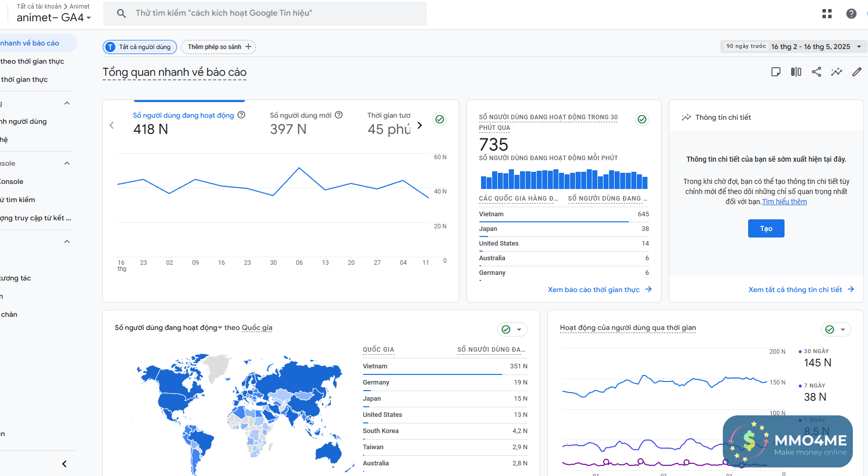
Task: Click info icon beside Số người dùng mới
Action: (339, 115)
